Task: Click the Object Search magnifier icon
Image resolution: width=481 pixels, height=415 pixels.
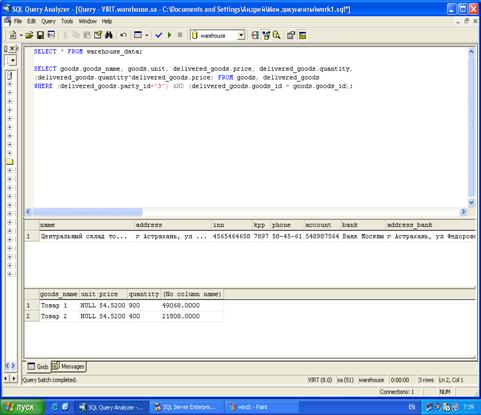Action: click(x=277, y=35)
